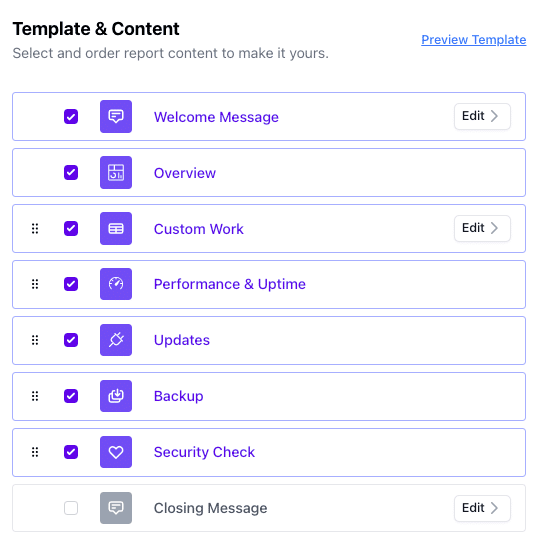Click the Backup download icon

click(x=116, y=396)
